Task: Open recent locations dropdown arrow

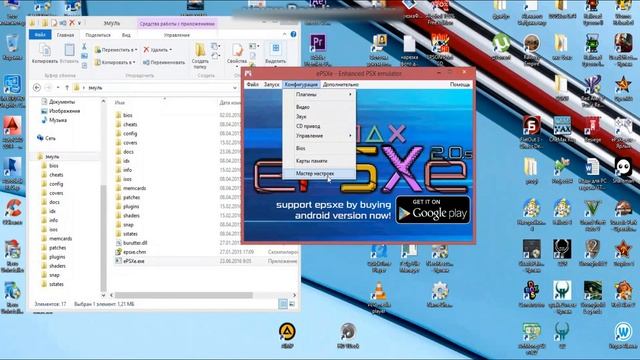Action: click(58, 88)
